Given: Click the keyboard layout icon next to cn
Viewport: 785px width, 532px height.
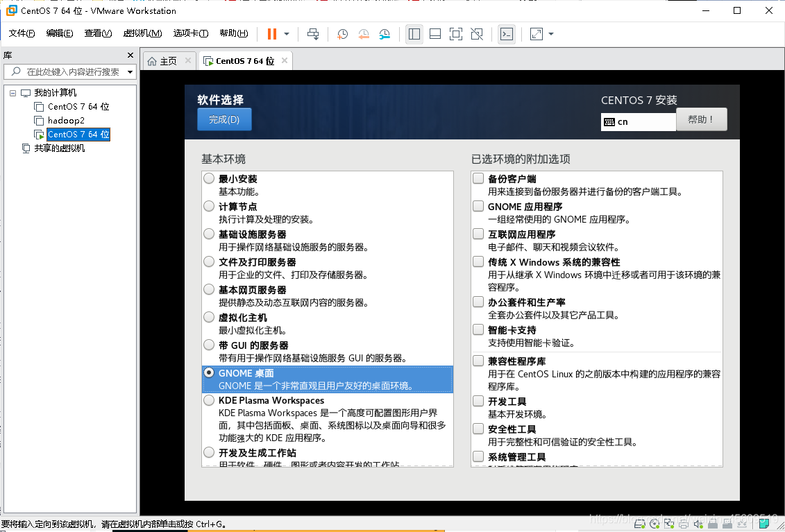Looking at the screenshot, I should (609, 121).
